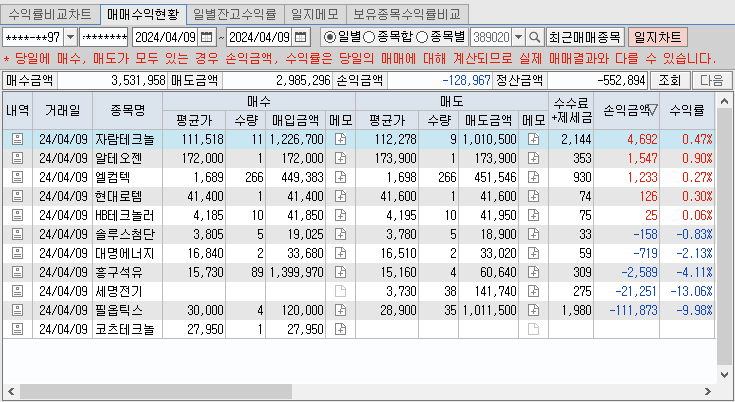Expand the stock code 389020 dropdown
The width and height of the screenshot is (735, 402).
[x=518, y=37]
